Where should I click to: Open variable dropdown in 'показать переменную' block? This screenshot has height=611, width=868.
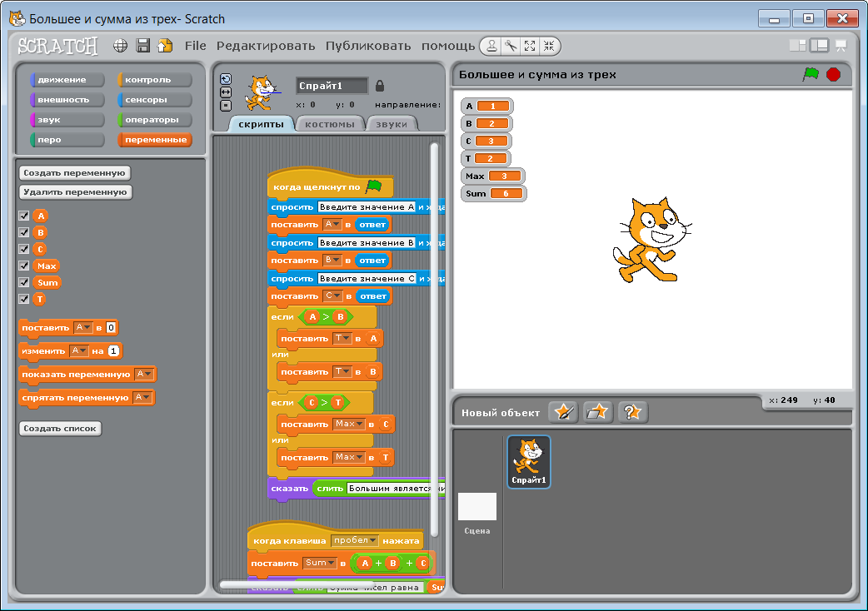point(144,374)
